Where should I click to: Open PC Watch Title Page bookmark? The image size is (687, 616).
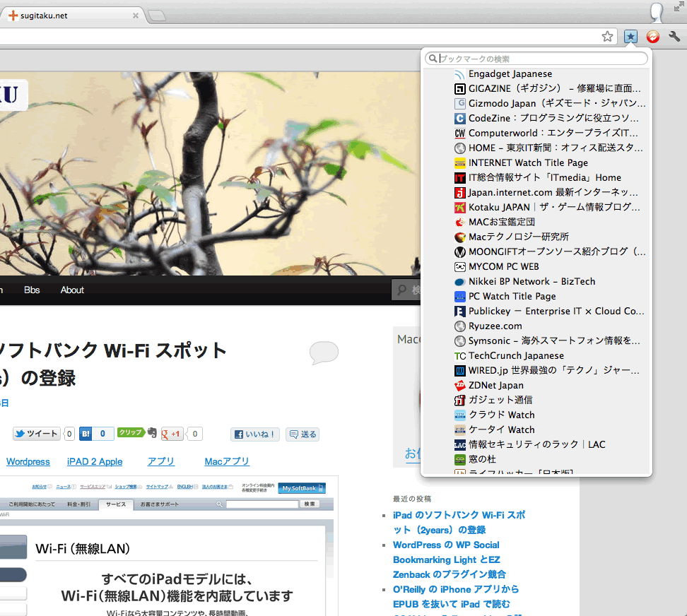click(536, 297)
